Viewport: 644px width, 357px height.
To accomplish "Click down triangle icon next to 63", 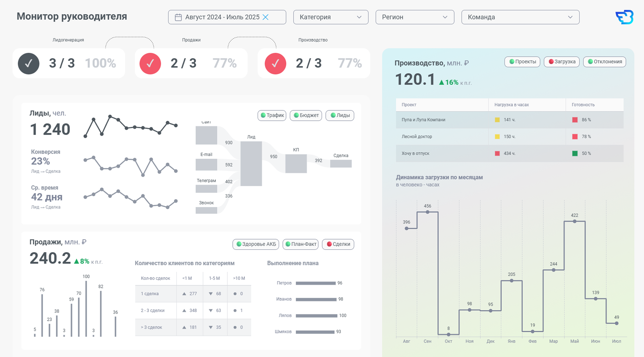I will 211,310.
